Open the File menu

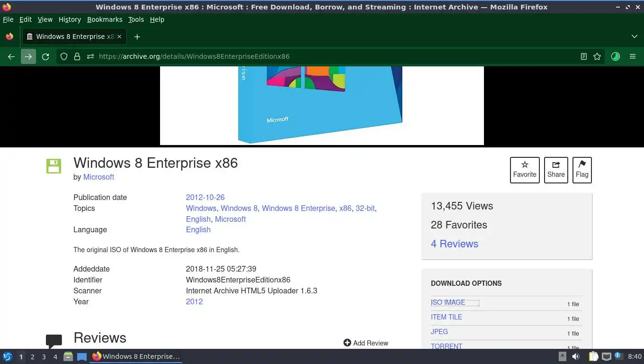point(8,19)
